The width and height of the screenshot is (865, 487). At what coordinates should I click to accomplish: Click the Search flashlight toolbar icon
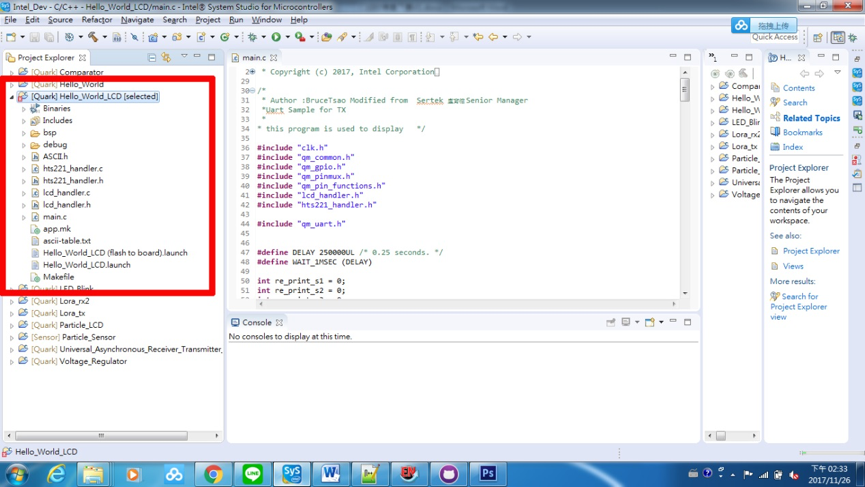tap(342, 37)
